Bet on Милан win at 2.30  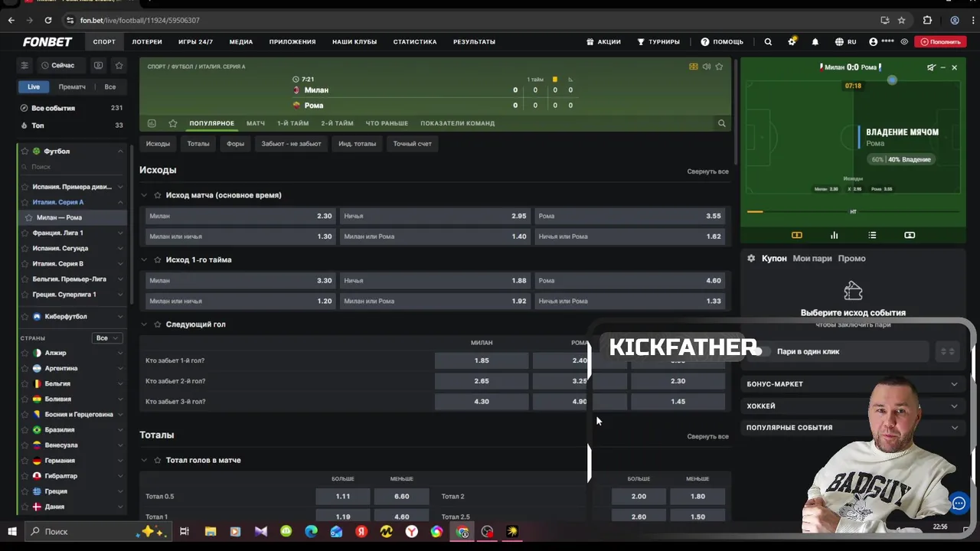(240, 216)
